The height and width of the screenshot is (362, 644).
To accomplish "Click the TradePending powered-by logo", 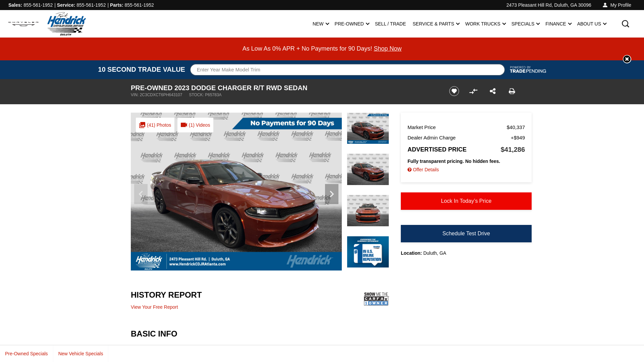I will tap(528, 70).
